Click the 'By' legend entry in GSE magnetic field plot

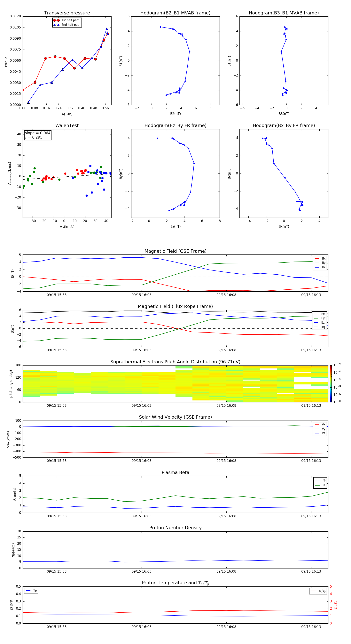320,263
